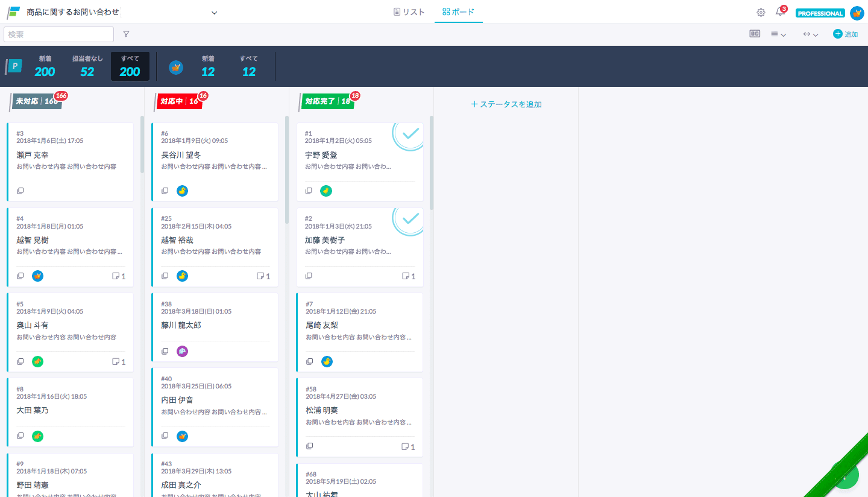Toggle completed checkmark on card #1
The width and height of the screenshot is (868, 497).
[409, 135]
